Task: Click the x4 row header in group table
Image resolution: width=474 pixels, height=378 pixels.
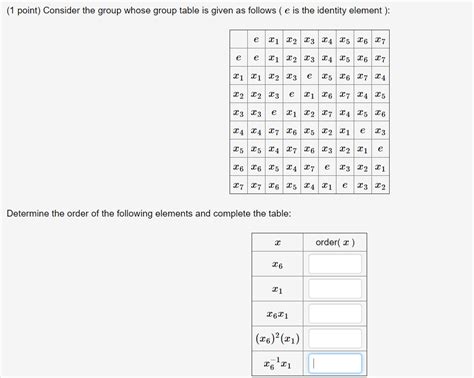Action: pyautogui.click(x=238, y=131)
